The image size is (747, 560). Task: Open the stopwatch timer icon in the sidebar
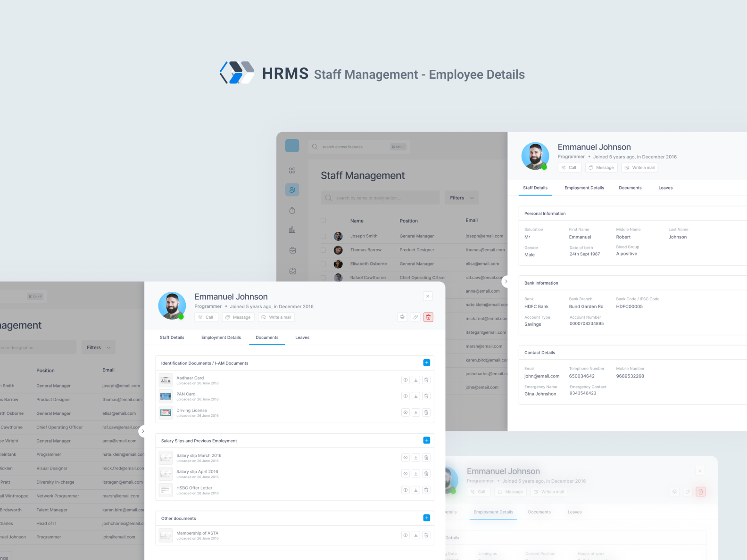coord(292,210)
